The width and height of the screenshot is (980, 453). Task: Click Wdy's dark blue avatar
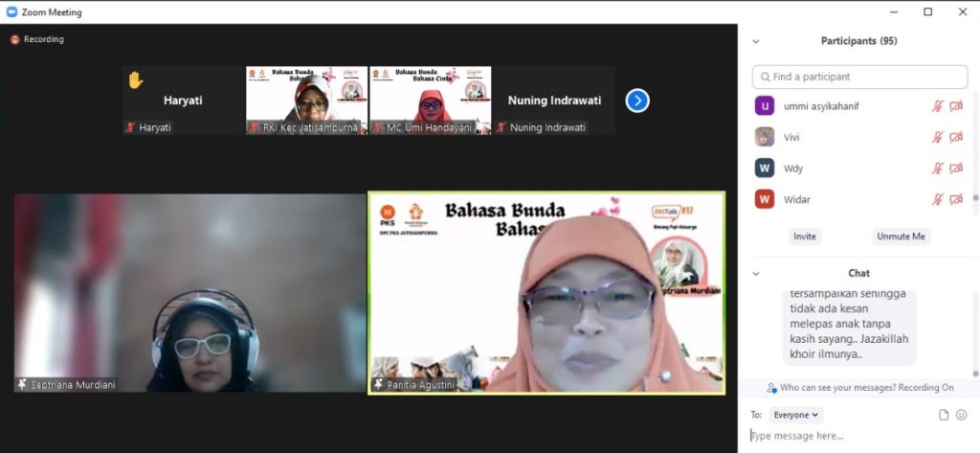764,168
